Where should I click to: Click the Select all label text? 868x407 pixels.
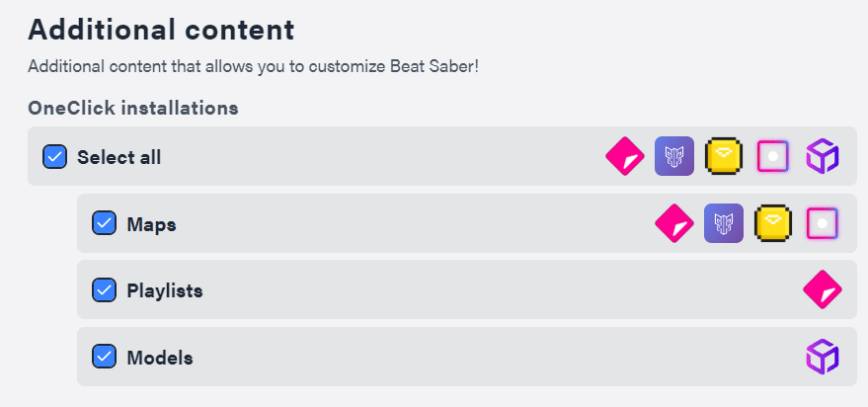118,157
